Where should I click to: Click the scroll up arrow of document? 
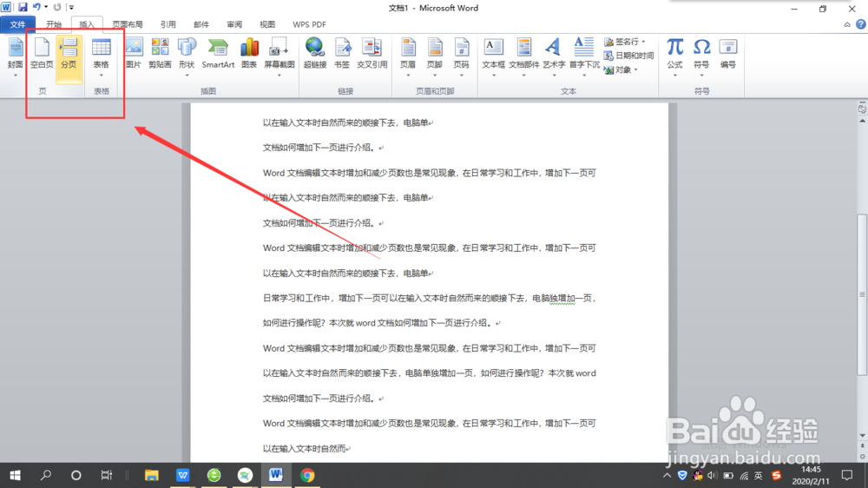point(862,120)
